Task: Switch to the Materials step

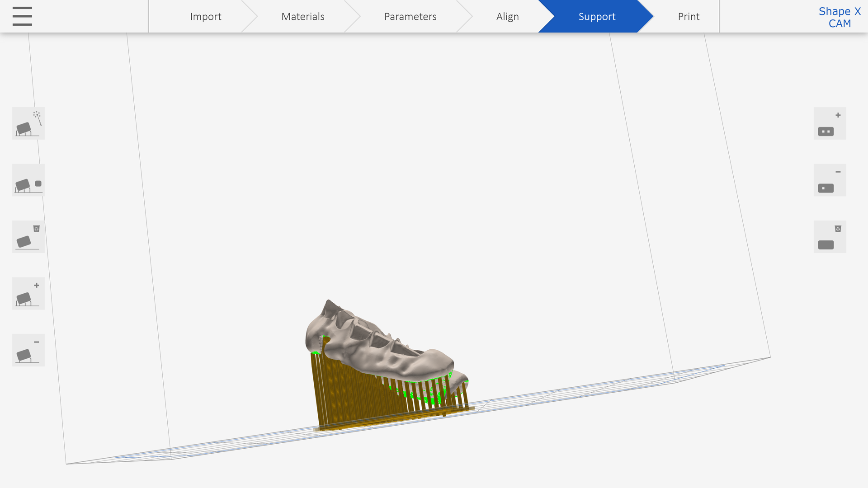Action: pyautogui.click(x=302, y=17)
